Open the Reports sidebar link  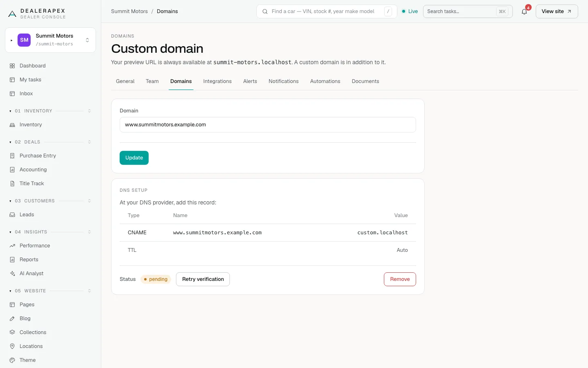click(x=51, y=260)
